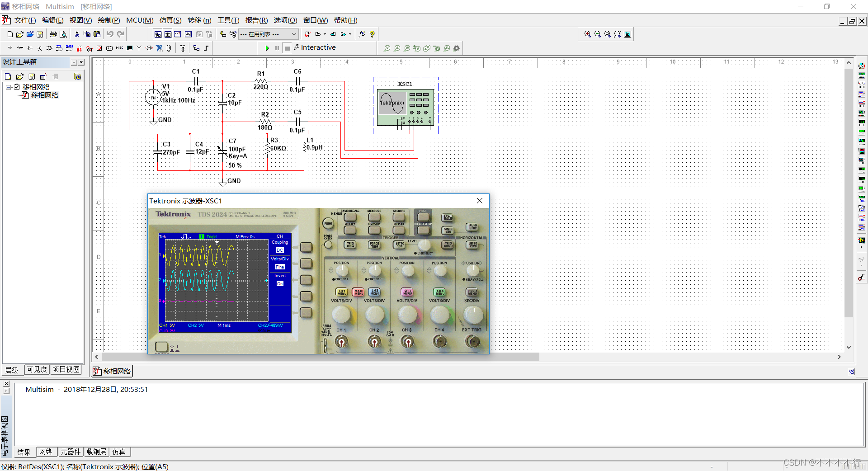Collapse the 移相网络 tree node
The image size is (868, 471).
point(8,87)
